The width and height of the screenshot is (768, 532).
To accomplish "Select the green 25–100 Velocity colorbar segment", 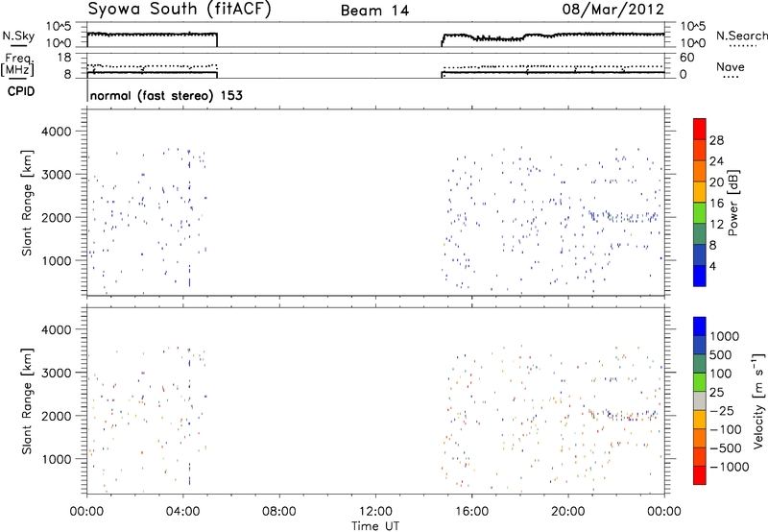I will 700,382.
